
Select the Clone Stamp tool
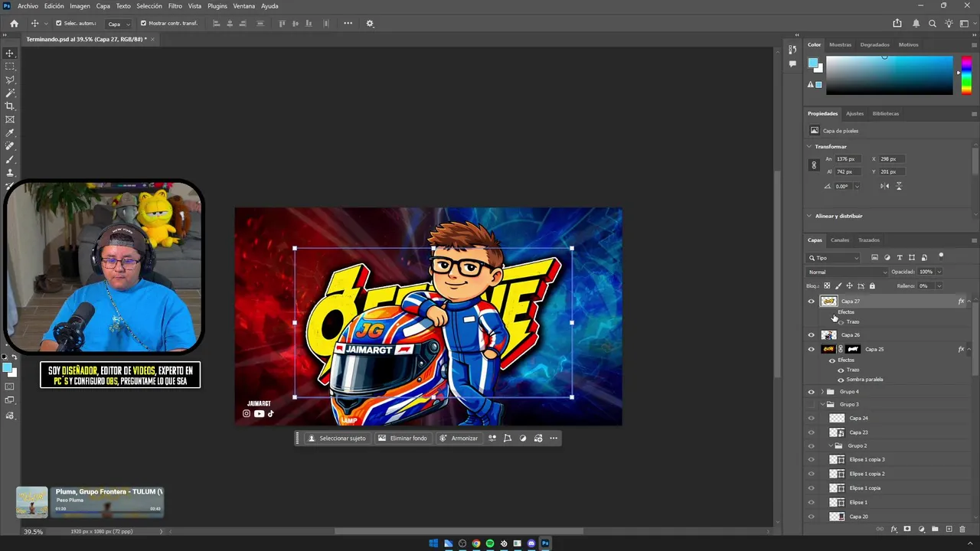click(x=10, y=173)
